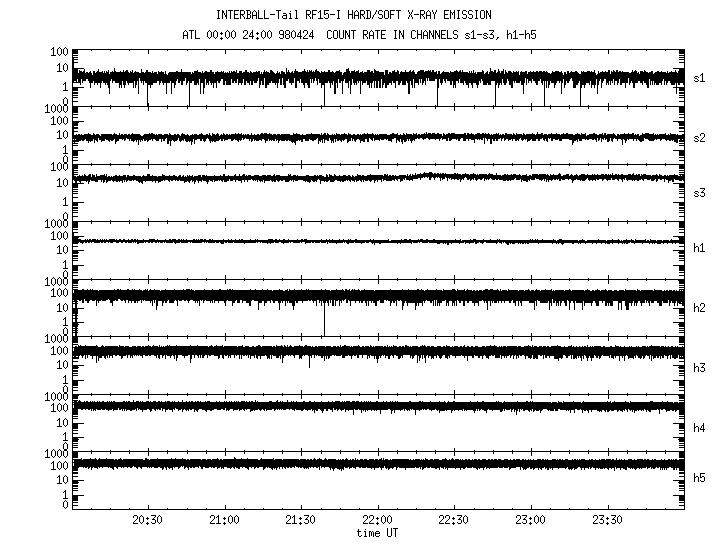Viewport: 720px width, 550px height.
Task: Click the 23:30 time tick label
Action: [607, 521]
